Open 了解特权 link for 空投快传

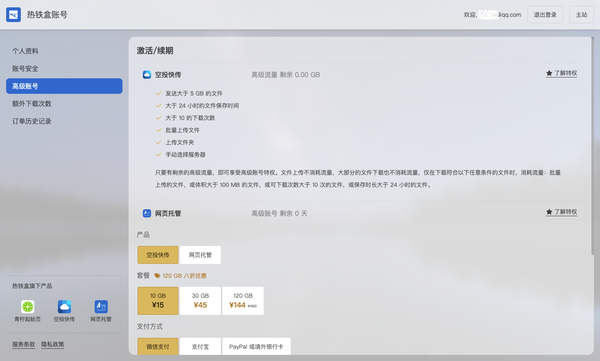point(561,73)
